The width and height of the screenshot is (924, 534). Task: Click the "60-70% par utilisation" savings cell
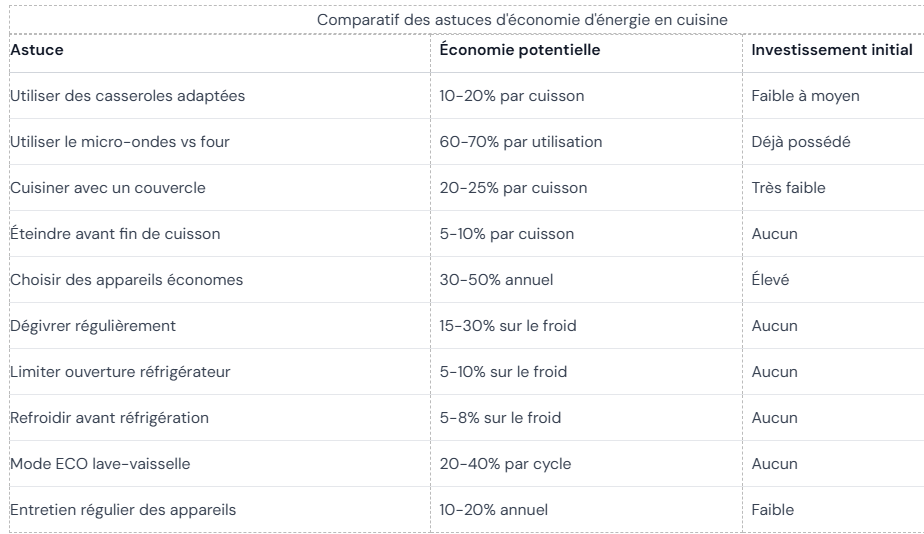click(x=521, y=142)
